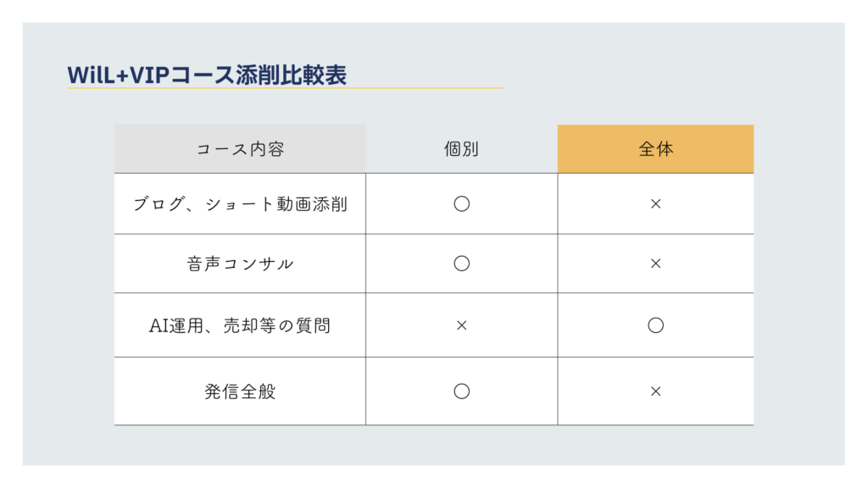Click the orange 全体 header cell

coord(655,149)
